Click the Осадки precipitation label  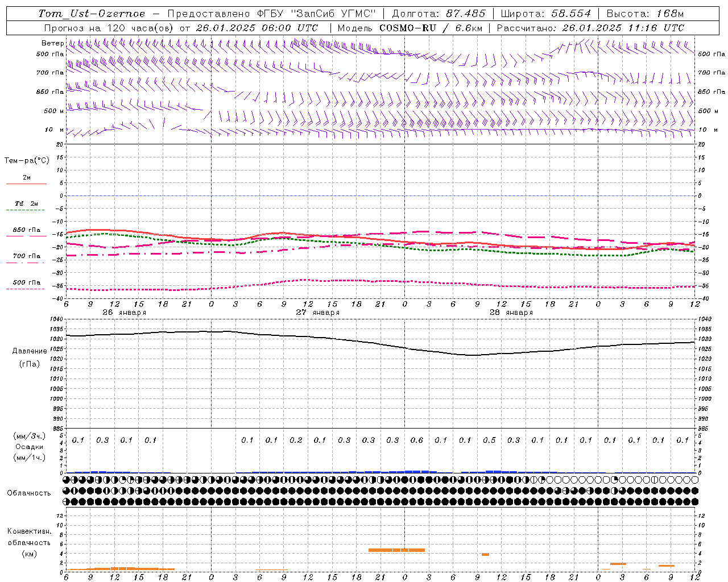pyautogui.click(x=30, y=447)
